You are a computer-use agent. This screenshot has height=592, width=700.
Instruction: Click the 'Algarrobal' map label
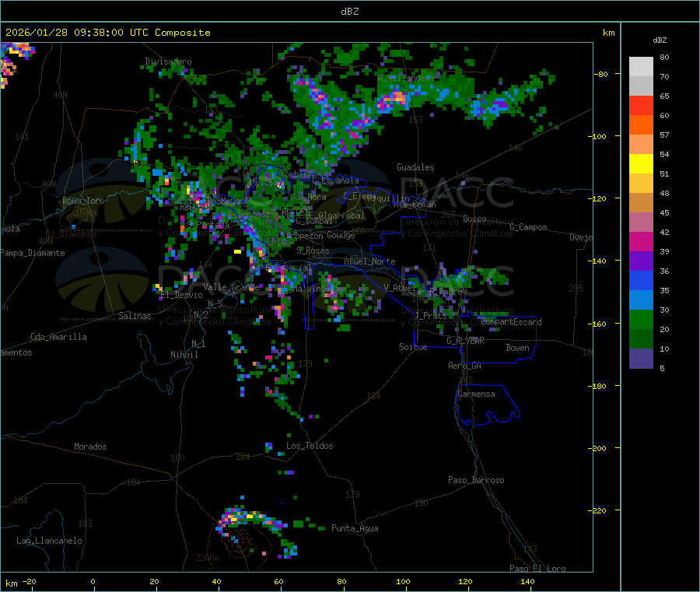[x=341, y=215]
